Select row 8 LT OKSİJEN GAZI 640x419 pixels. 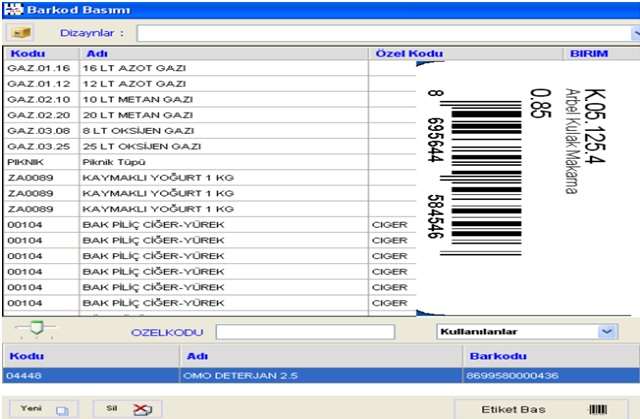coord(210,131)
